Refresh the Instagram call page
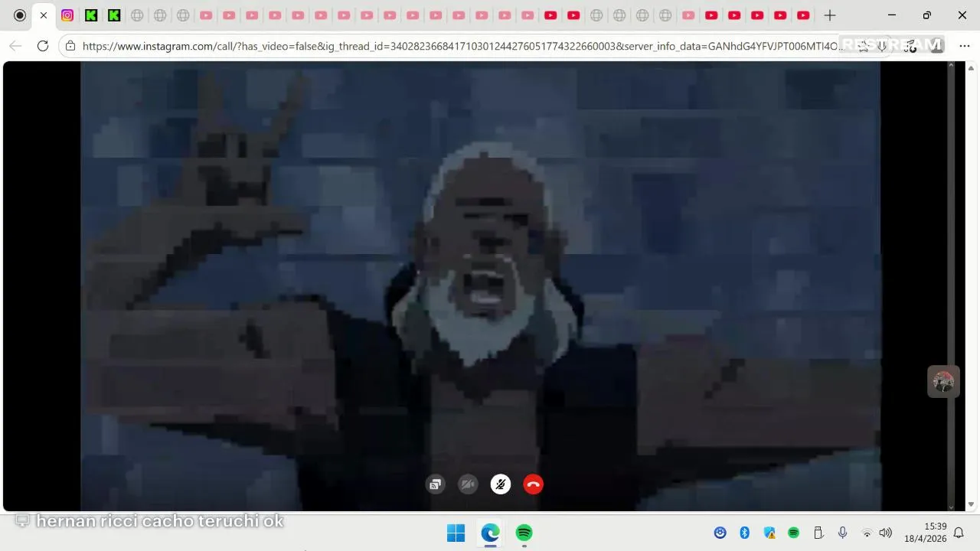Screen dimensions: 980x551 click(x=43, y=46)
